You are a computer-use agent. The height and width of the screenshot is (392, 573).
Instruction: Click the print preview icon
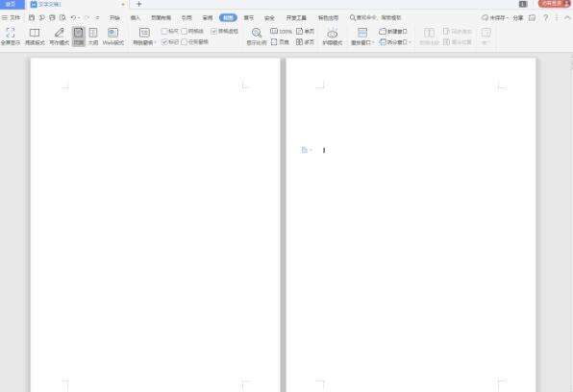[62, 17]
